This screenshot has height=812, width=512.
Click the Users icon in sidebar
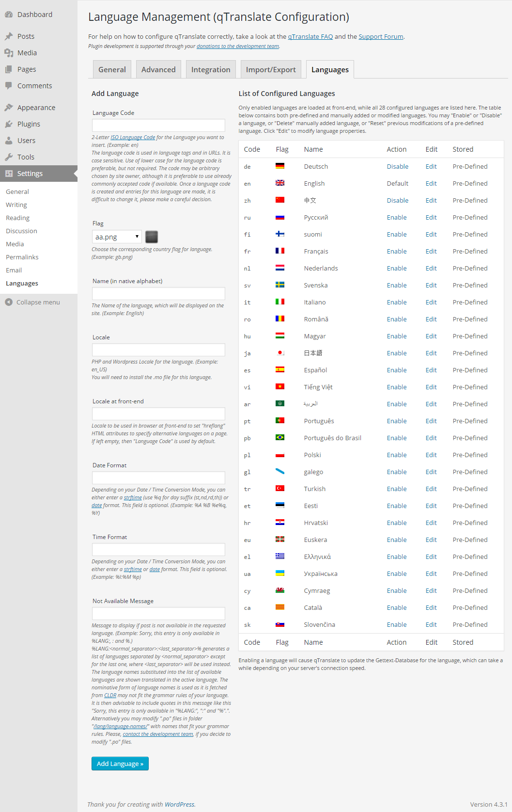[9, 141]
